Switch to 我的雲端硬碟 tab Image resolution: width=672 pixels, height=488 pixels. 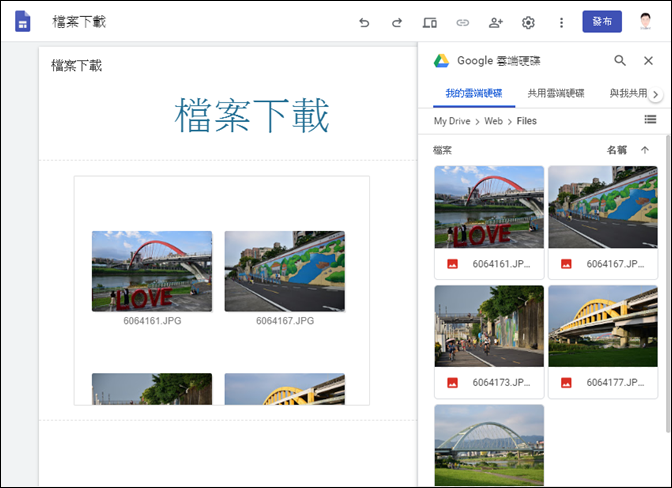coord(474,93)
